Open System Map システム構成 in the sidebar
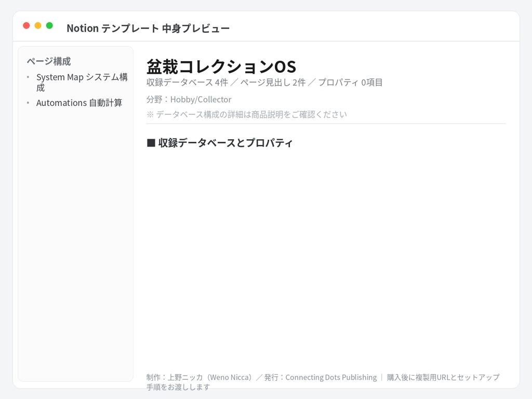This screenshot has width=532, height=399. point(82,83)
